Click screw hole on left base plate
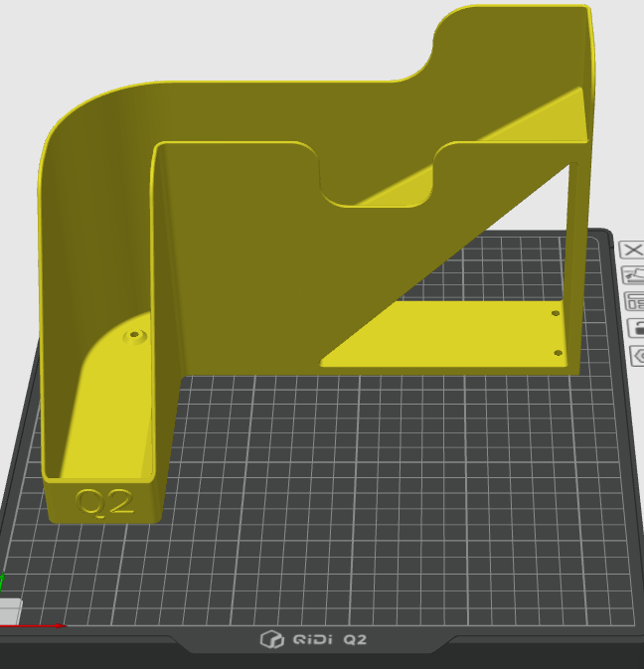 (x=132, y=337)
